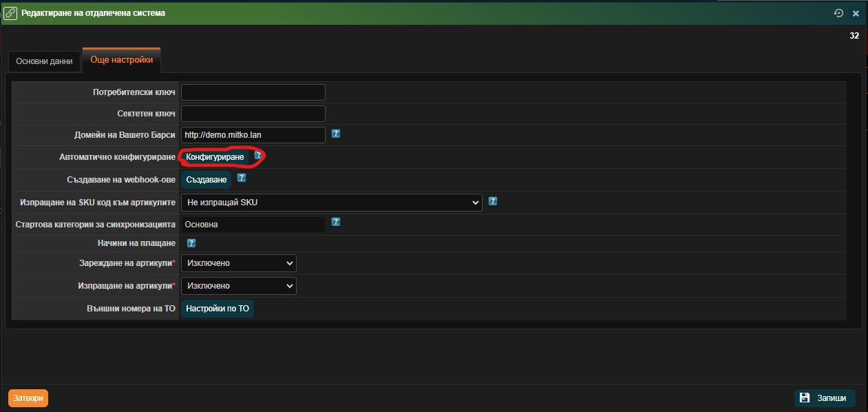The width and height of the screenshot is (868, 412).
Task: Click the Създаване webhook button
Action: 207,180
